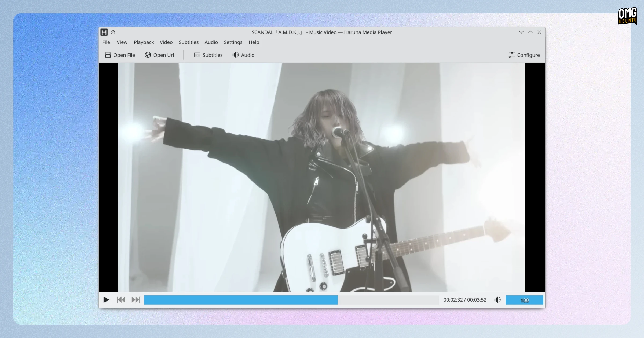Screen dimensions: 644x338
Task: Open the Playback menu
Action: pos(144,42)
